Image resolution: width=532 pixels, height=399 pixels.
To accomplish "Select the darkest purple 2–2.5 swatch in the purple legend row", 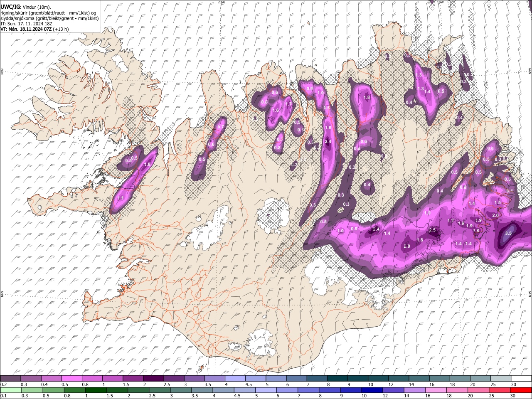I will (153, 379).
